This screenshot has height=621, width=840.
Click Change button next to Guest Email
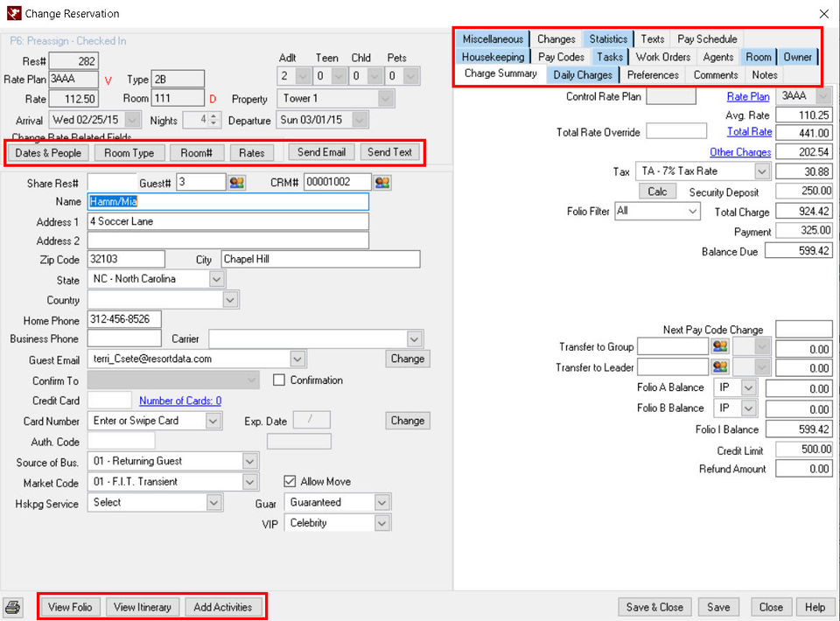point(407,359)
